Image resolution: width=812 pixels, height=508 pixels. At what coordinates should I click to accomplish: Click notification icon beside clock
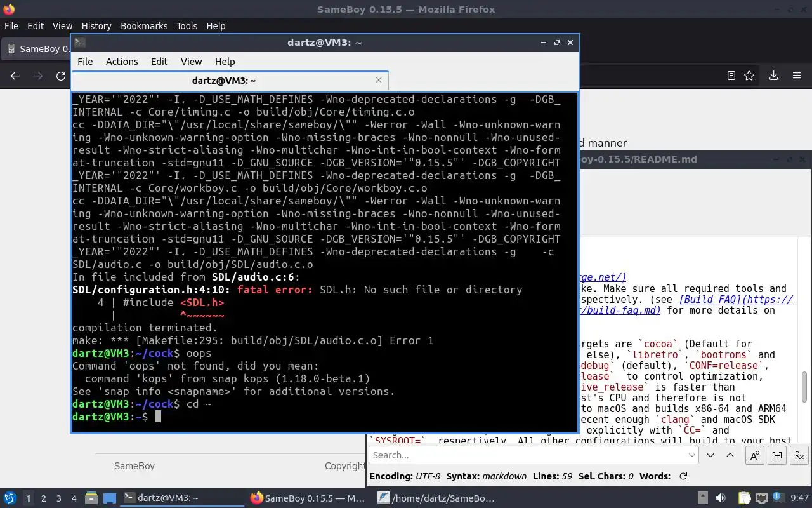(780, 498)
